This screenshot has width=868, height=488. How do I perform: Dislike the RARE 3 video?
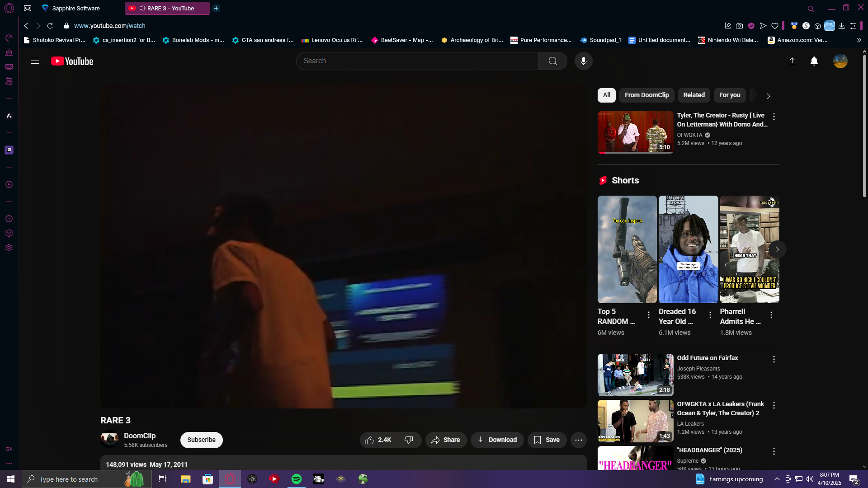pos(409,440)
